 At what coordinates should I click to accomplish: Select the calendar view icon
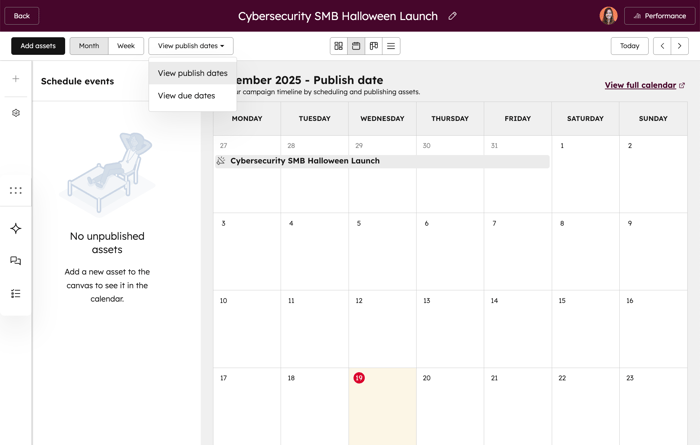click(x=356, y=46)
